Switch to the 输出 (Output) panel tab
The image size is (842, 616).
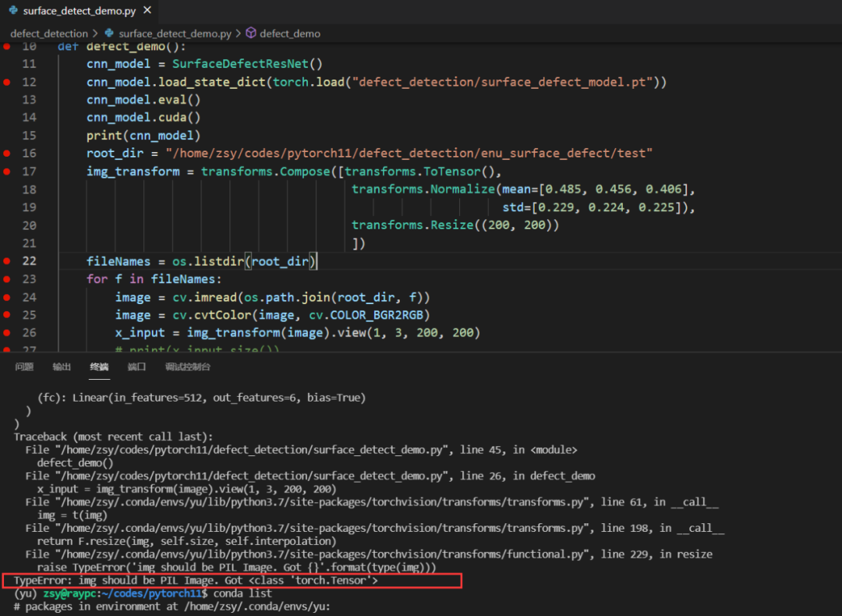pos(62,366)
